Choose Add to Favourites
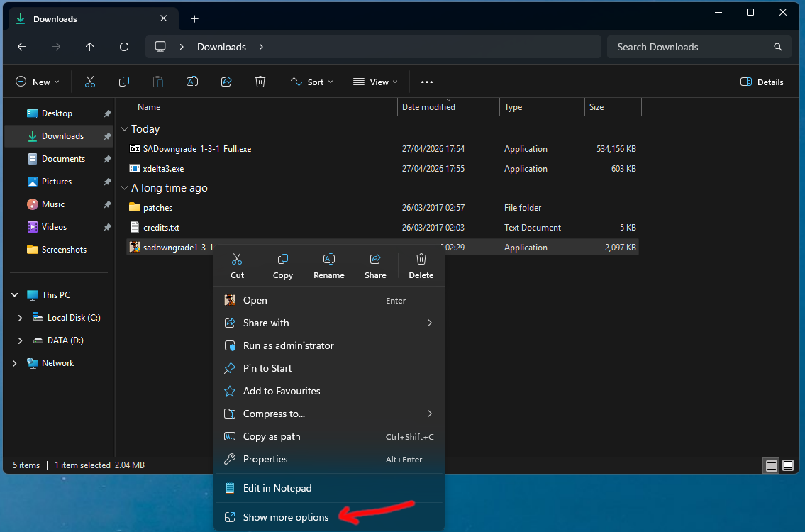This screenshot has height=532, width=805. 329,391
